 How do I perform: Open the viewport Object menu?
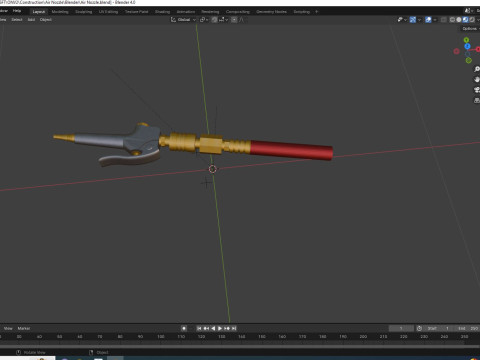point(46,20)
